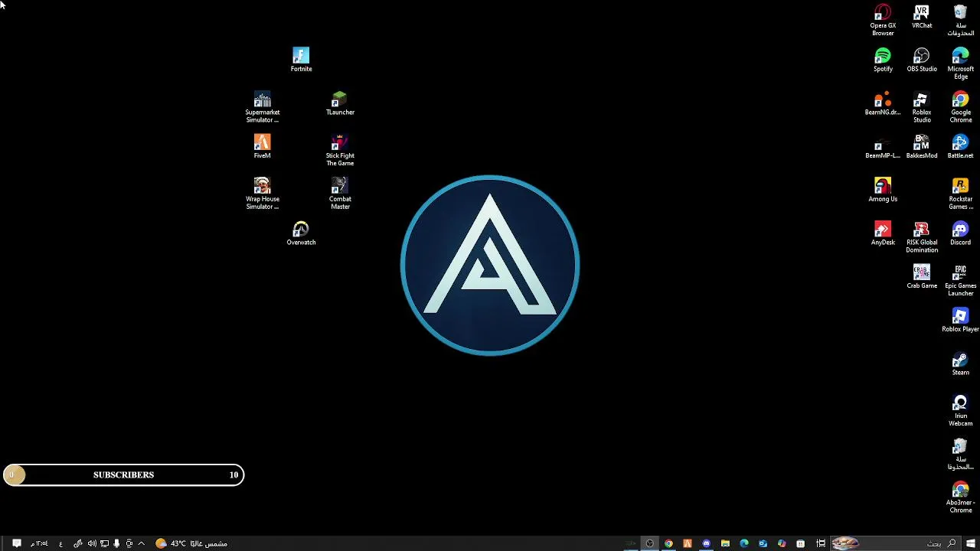Viewport: 980px width, 551px height.
Task: Select the BeamMP-Launcher shortcut
Action: tap(883, 147)
